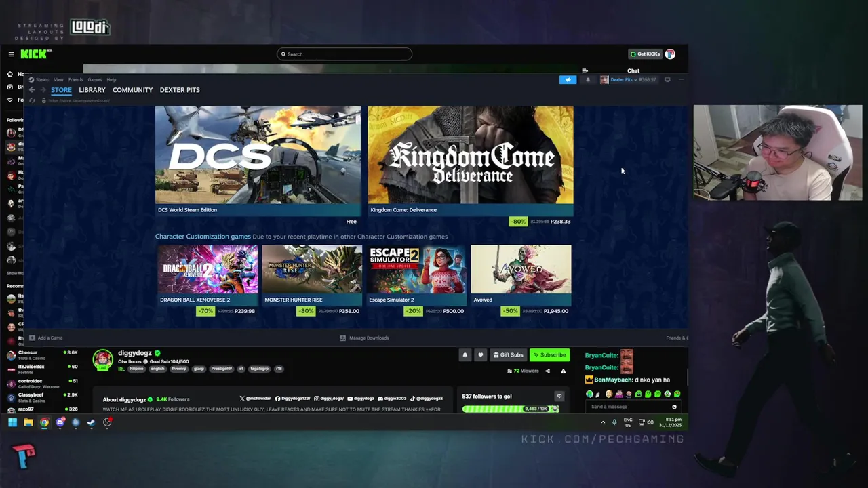Open the Kick hamburger menu
Screen dimensions: 868x488
(x=11, y=54)
